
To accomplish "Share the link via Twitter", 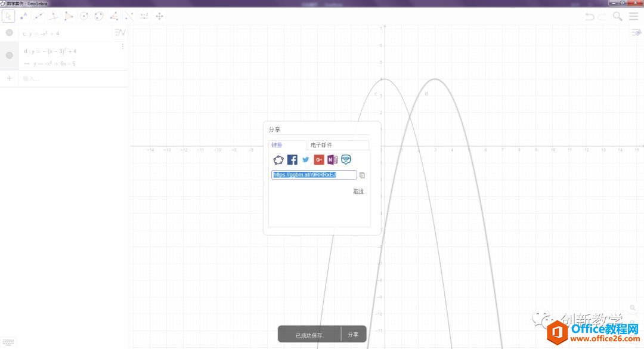I will click(305, 159).
